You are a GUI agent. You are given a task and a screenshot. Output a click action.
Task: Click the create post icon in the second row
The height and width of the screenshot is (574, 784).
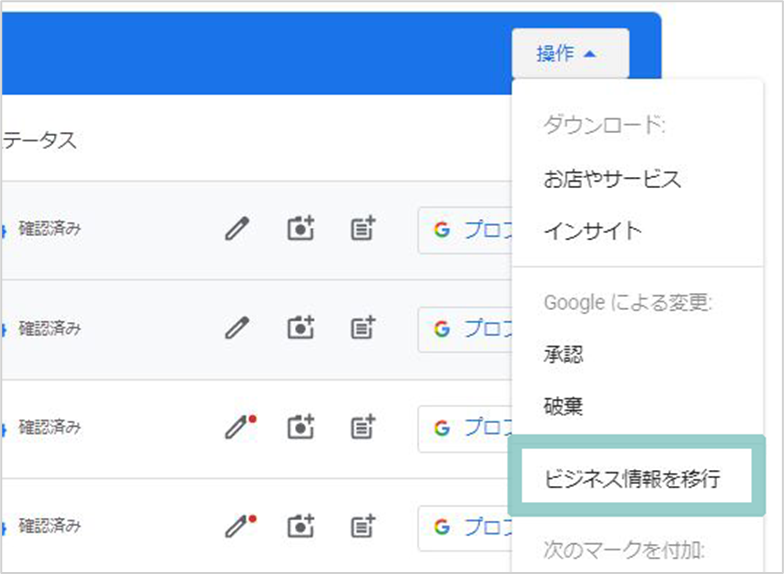point(363,328)
